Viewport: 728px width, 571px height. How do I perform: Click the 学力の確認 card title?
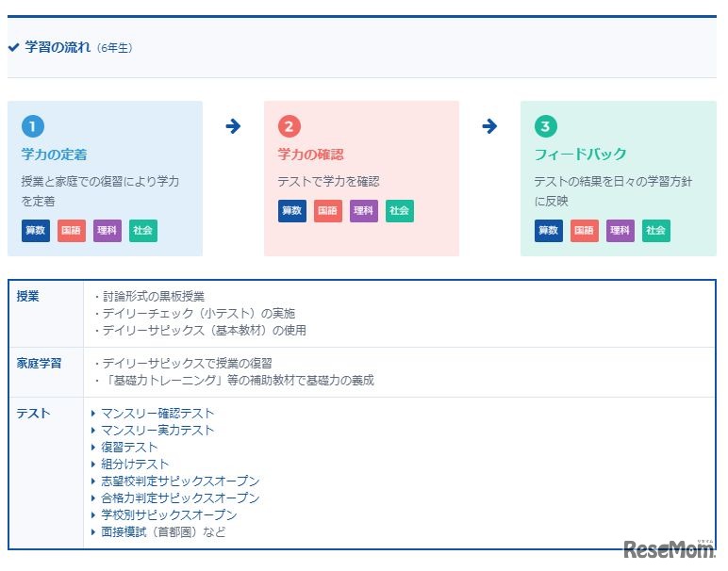pyautogui.click(x=310, y=155)
